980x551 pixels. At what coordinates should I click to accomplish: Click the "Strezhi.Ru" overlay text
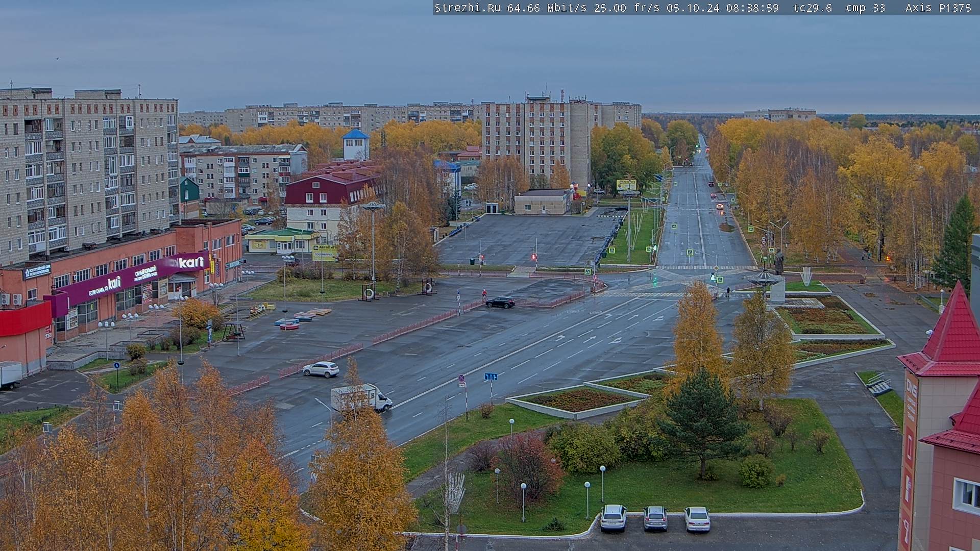coord(468,8)
